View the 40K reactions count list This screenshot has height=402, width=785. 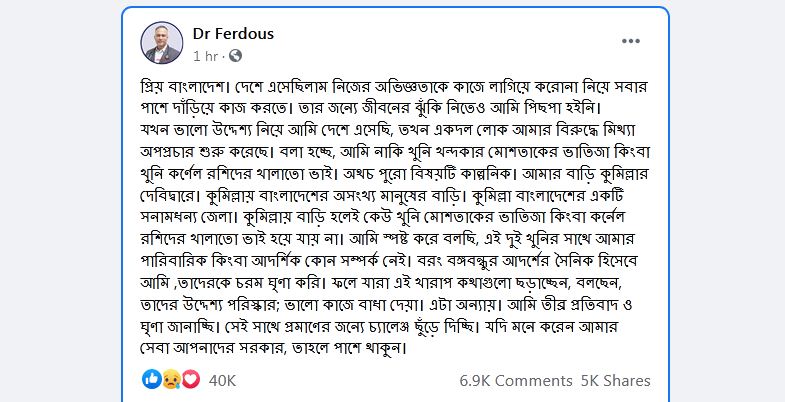222,380
